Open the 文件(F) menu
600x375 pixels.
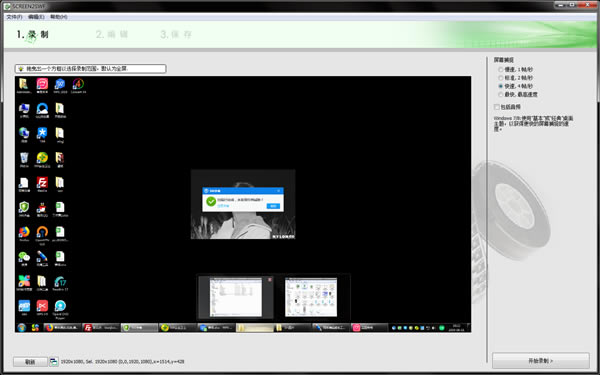[x=14, y=17]
